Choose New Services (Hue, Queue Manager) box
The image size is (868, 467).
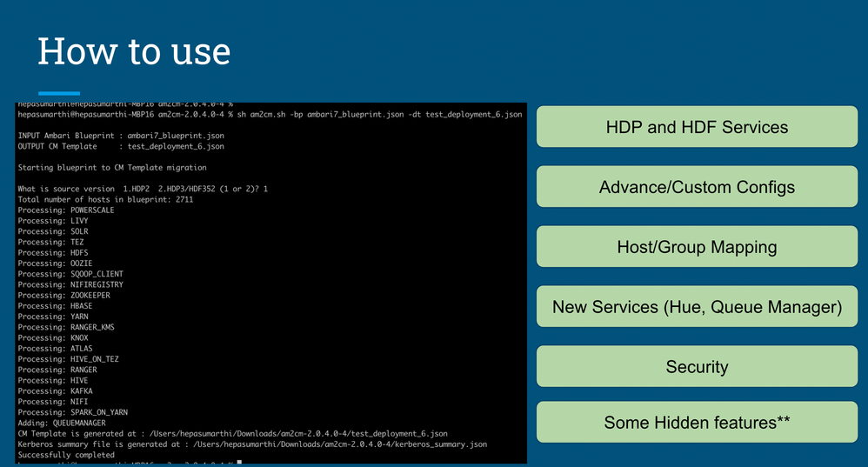[697, 306]
